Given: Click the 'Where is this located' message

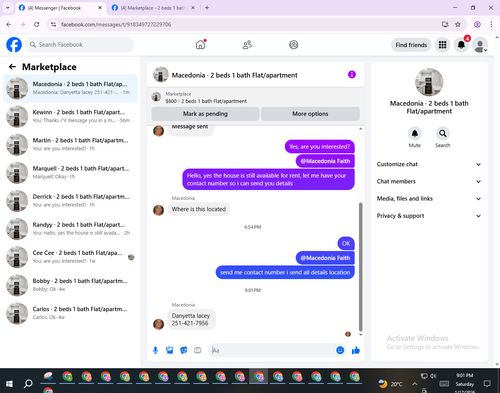Looking at the screenshot, I should [x=199, y=209].
